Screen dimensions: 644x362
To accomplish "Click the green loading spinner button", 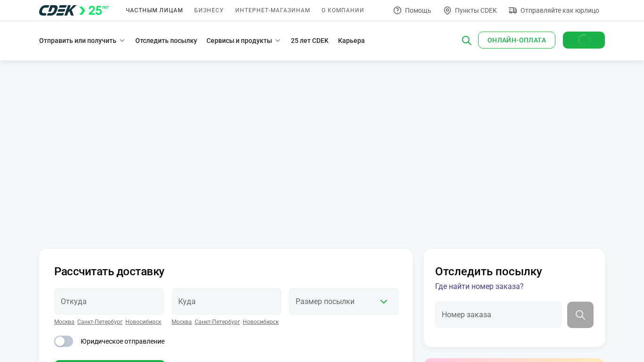I will tap(584, 40).
